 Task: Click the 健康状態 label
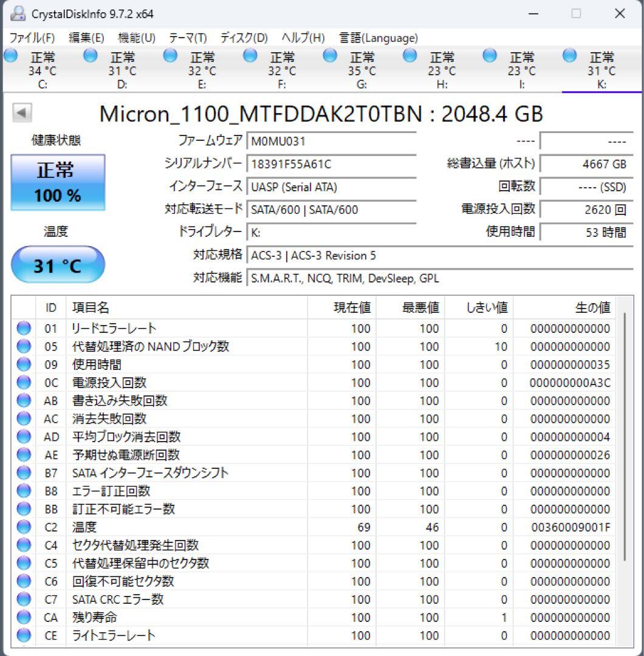56,140
